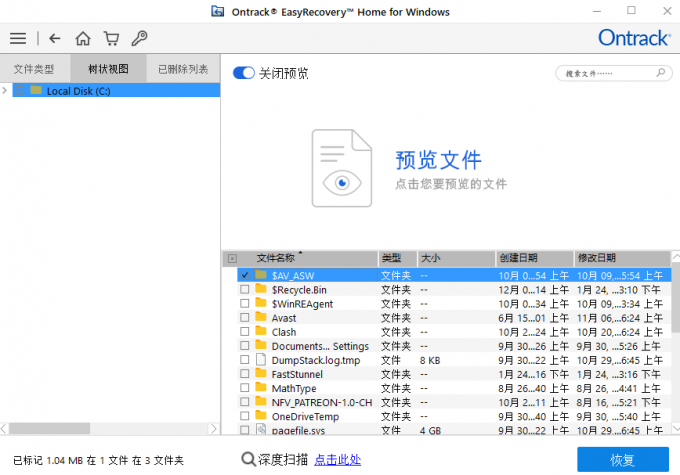680x475 pixels.
Task: Expand the Local Disk (C:) tree node
Action: pos(4,90)
